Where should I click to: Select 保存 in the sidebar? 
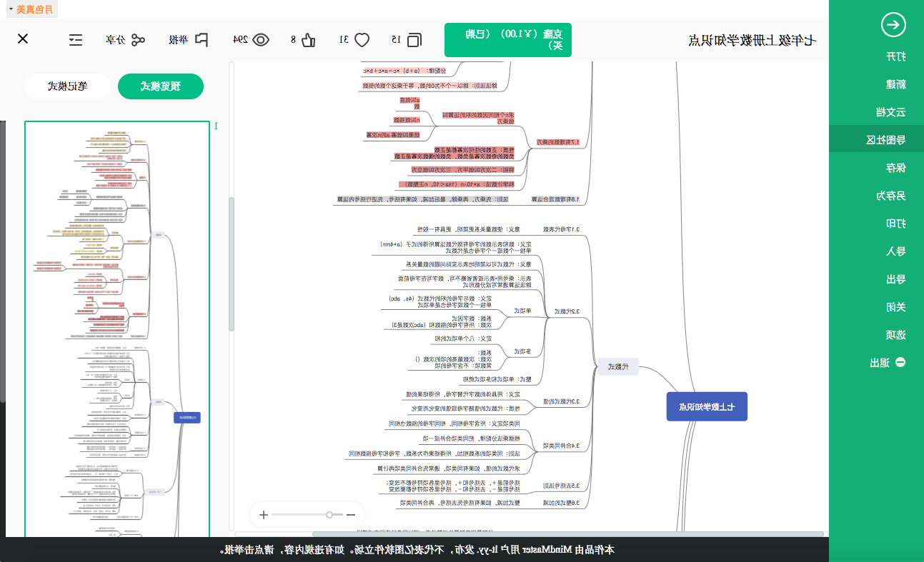896,168
